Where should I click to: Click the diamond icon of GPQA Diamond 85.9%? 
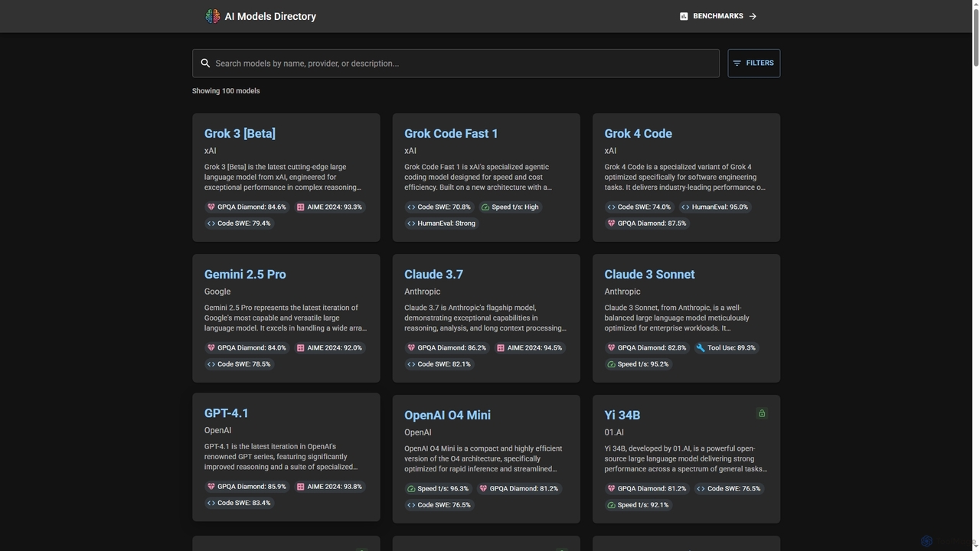(211, 487)
